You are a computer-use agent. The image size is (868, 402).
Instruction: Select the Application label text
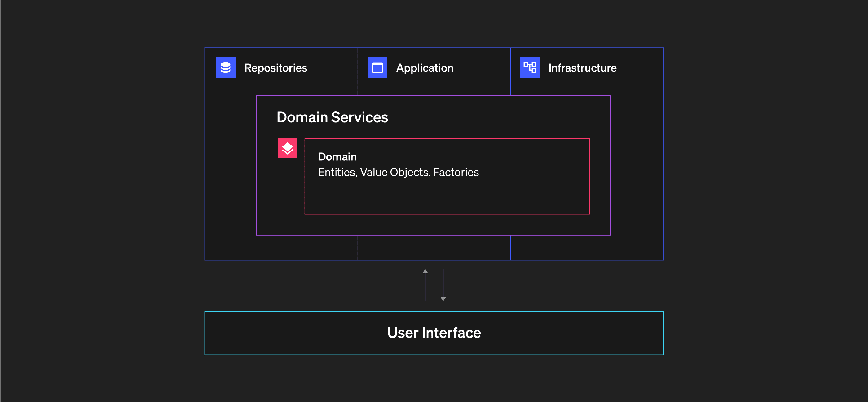[x=424, y=68]
